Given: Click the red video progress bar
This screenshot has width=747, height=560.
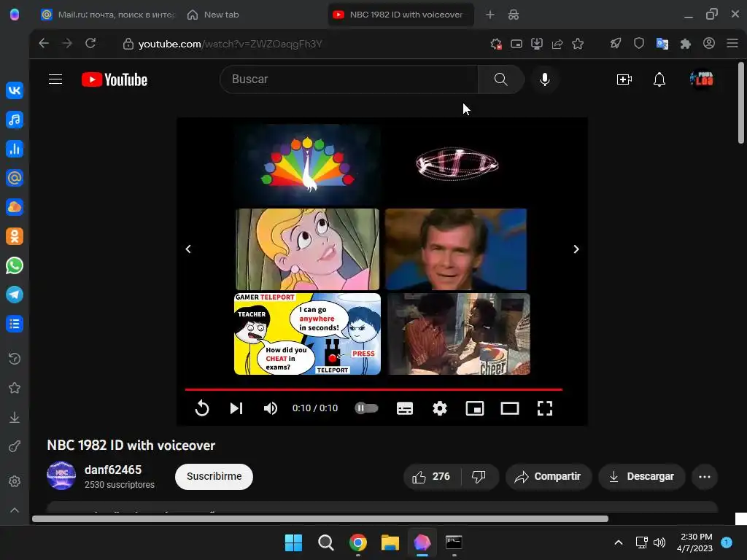Looking at the screenshot, I should coord(374,389).
